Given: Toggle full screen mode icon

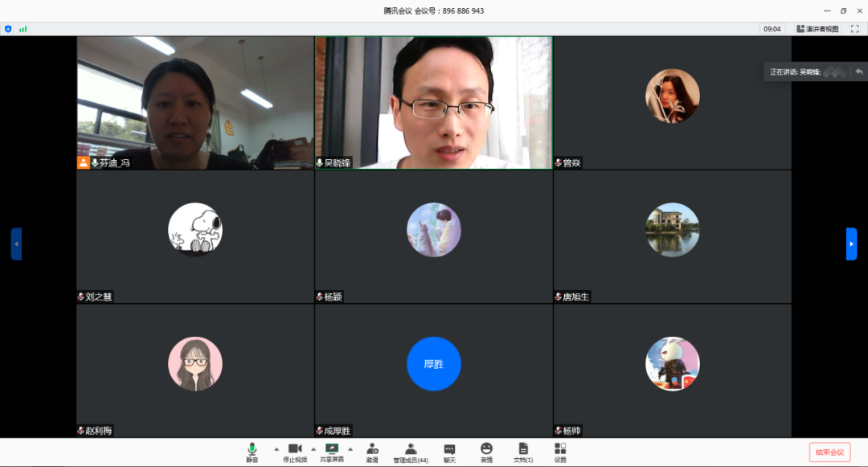Looking at the screenshot, I should [x=854, y=29].
